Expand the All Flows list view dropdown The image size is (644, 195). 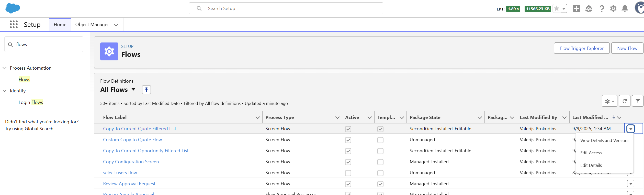pyautogui.click(x=133, y=90)
